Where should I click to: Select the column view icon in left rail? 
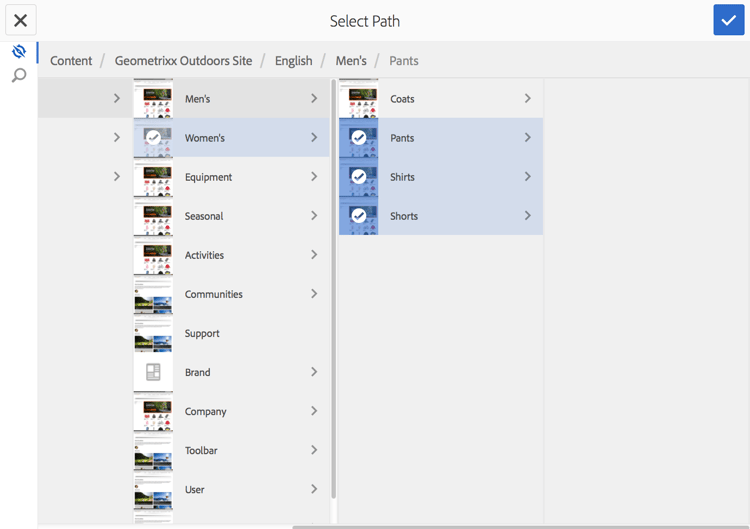[x=19, y=51]
